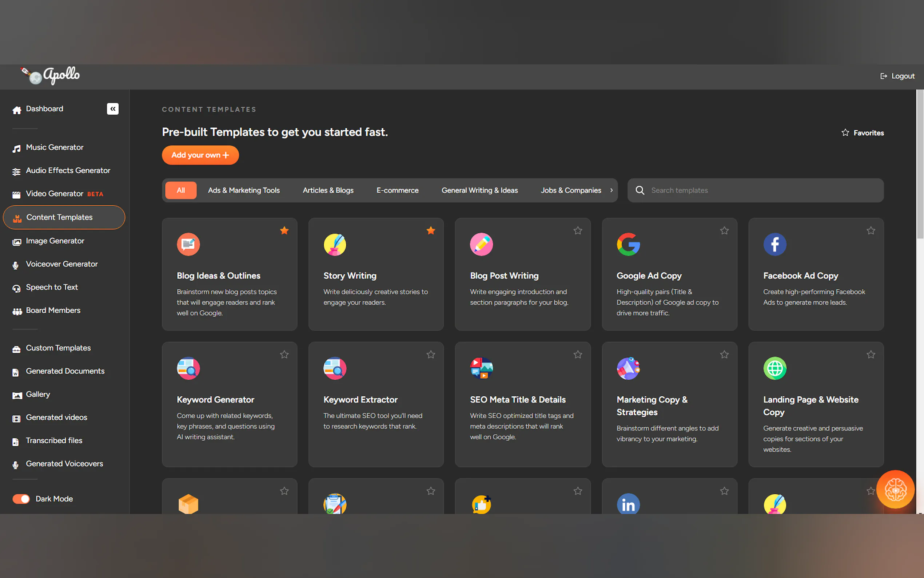This screenshot has width=924, height=578.
Task: Click the Facebook Ad Copy logo icon
Action: (774, 244)
